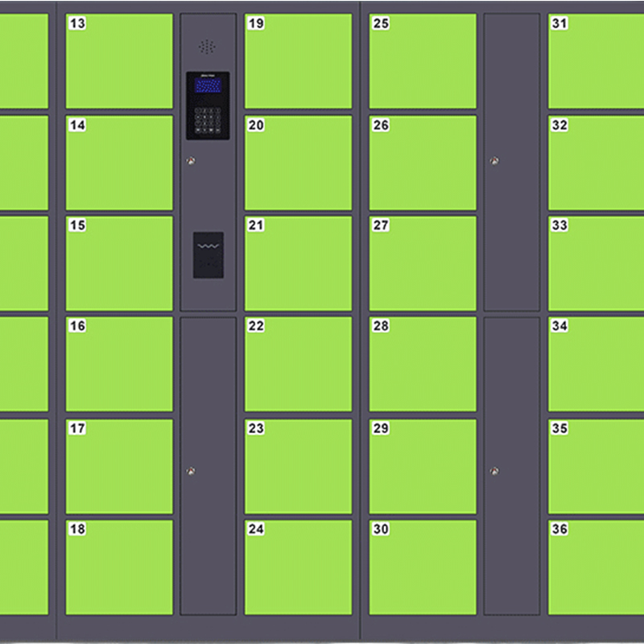This screenshot has width=644, height=644.
Task: Click the card scanner reader panel
Action: click(208, 254)
